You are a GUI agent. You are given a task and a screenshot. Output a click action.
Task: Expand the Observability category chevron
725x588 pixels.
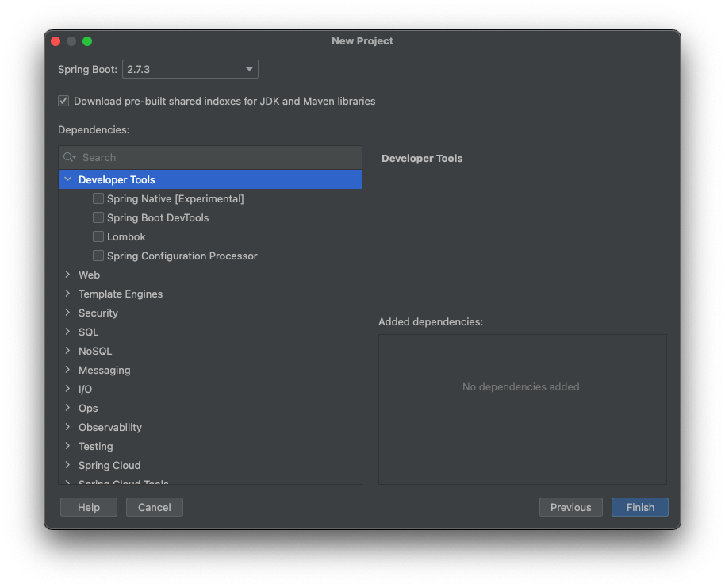point(68,427)
